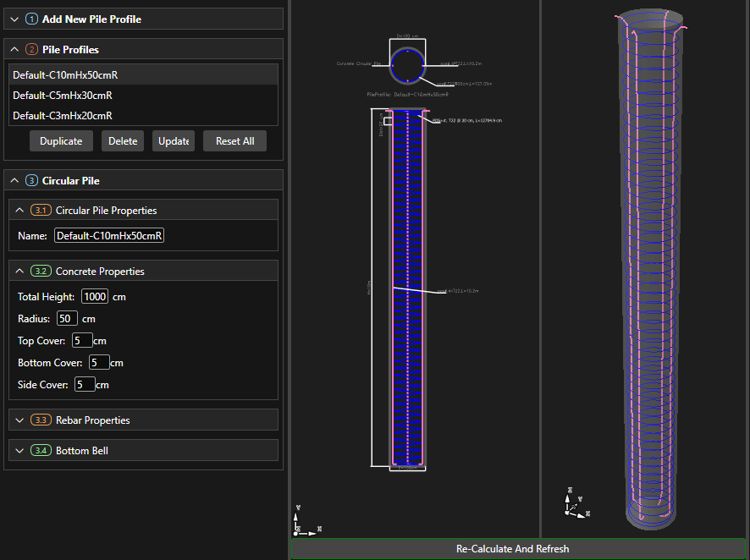Click the 3.3 badge icon for Rebar Properties

click(41, 420)
